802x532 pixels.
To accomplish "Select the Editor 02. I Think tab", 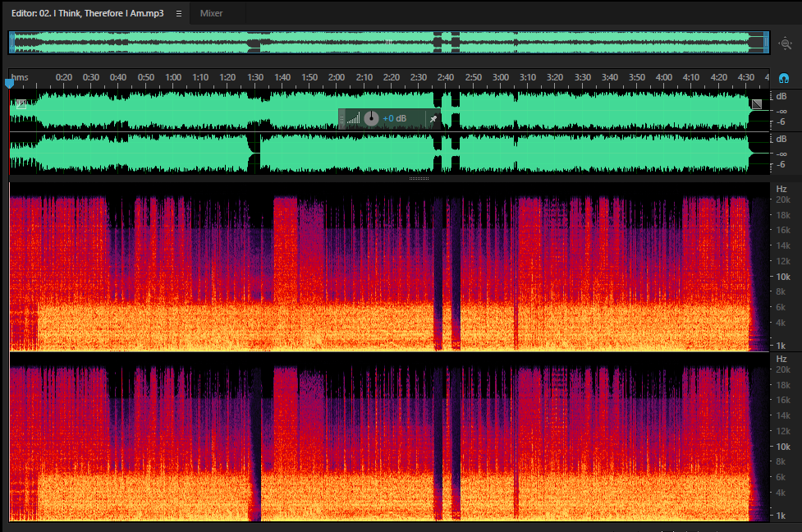I will [x=88, y=13].
